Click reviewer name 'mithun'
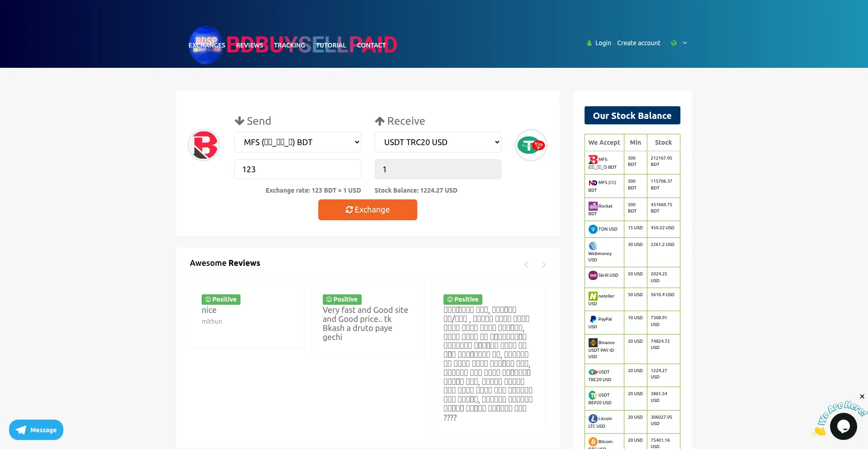 tap(212, 321)
